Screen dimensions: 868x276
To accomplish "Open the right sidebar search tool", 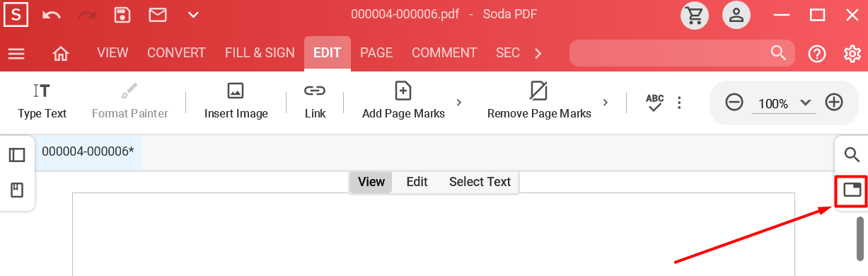I will pos(852,155).
